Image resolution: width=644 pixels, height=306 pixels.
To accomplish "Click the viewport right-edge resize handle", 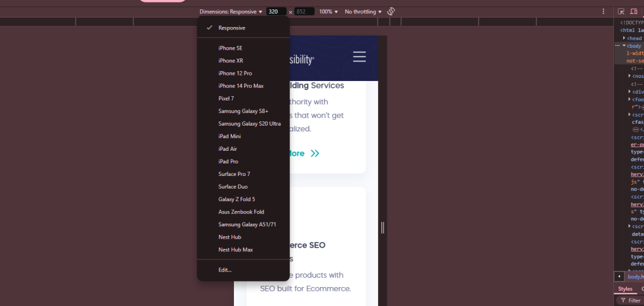I will 382,228.
